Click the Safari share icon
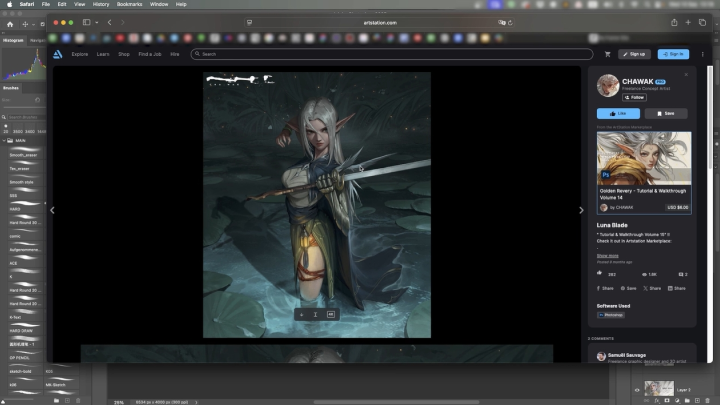Screen dimensions: 720x405 [674, 22]
